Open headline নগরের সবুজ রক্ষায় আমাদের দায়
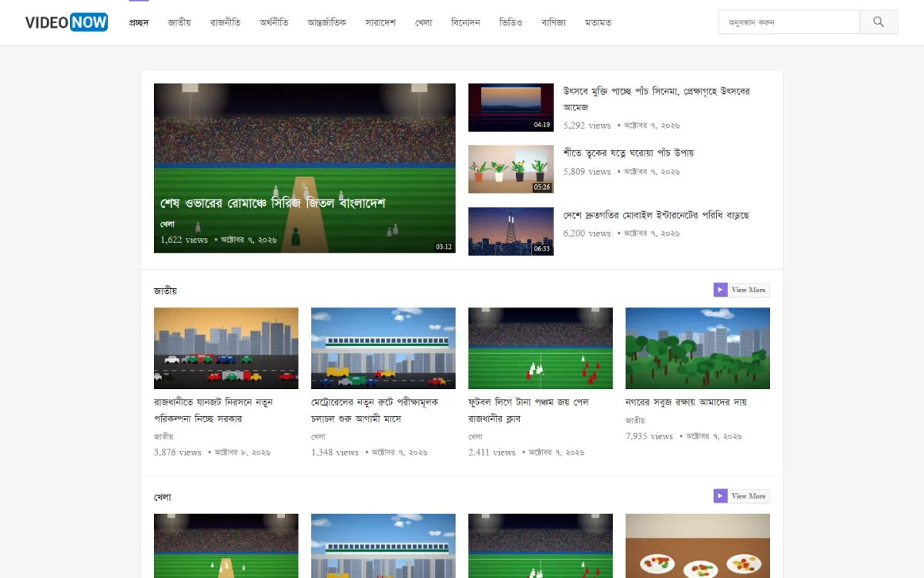This screenshot has height=578, width=924. coord(686,402)
